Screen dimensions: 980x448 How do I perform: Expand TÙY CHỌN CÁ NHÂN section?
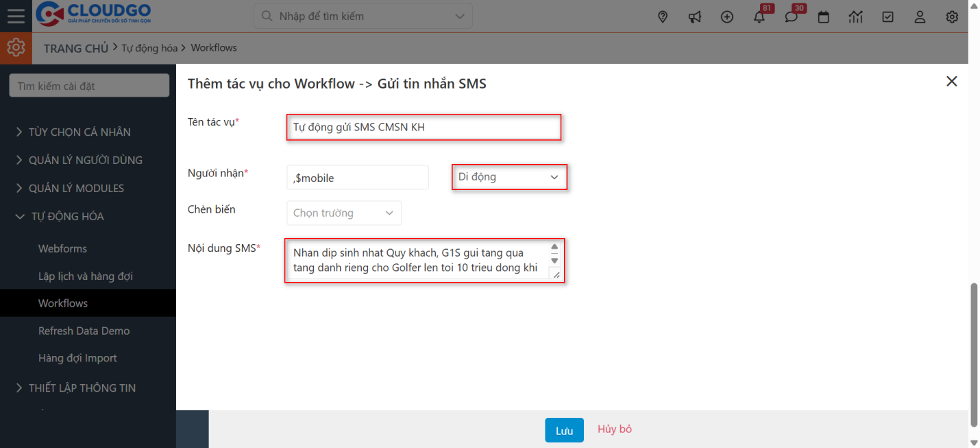79,132
